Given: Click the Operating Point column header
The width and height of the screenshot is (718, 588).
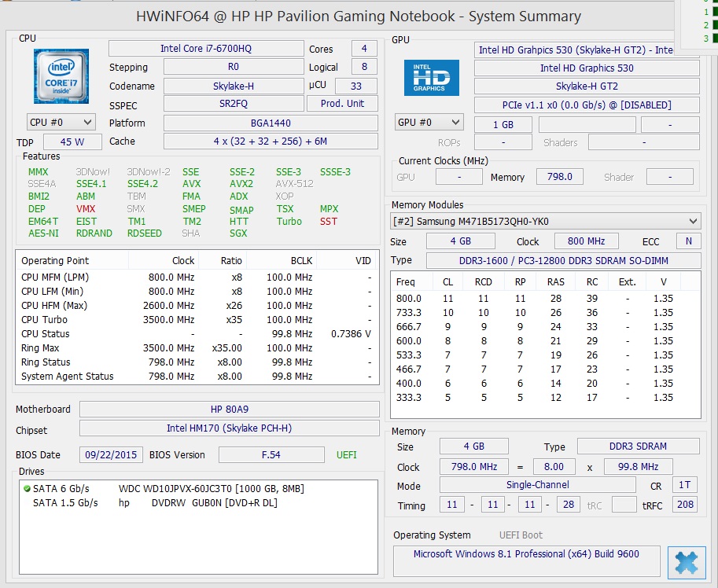Looking at the screenshot, I should [55, 261].
